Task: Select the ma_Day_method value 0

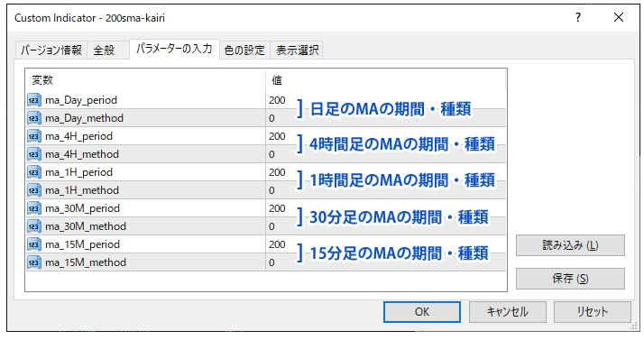Action: pos(271,118)
